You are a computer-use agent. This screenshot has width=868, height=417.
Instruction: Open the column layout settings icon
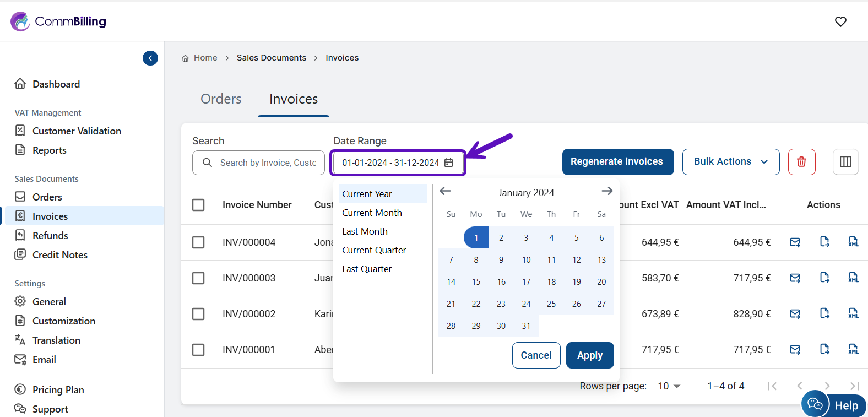coord(845,162)
